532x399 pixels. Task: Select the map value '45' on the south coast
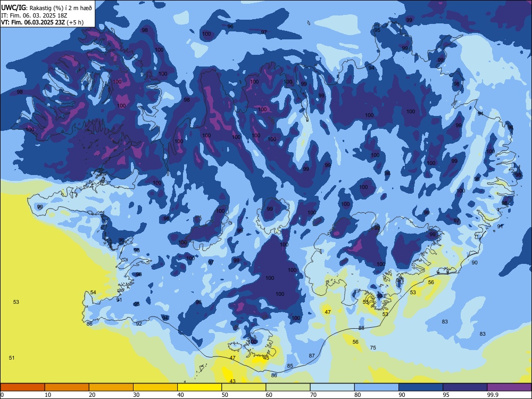click(x=266, y=358)
